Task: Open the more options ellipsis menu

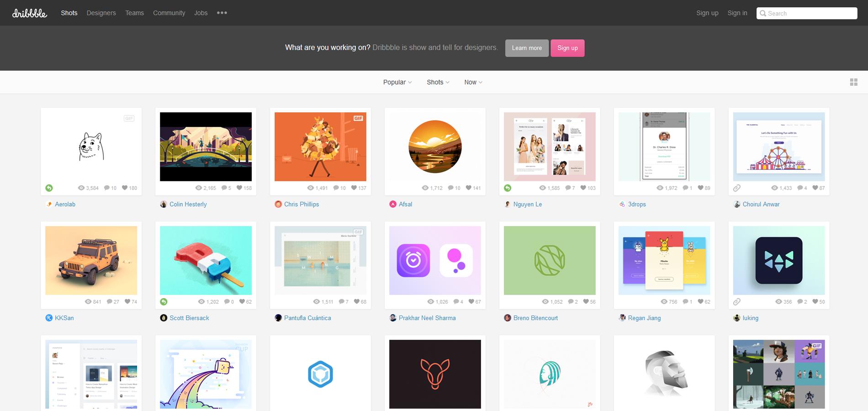Action: point(222,13)
